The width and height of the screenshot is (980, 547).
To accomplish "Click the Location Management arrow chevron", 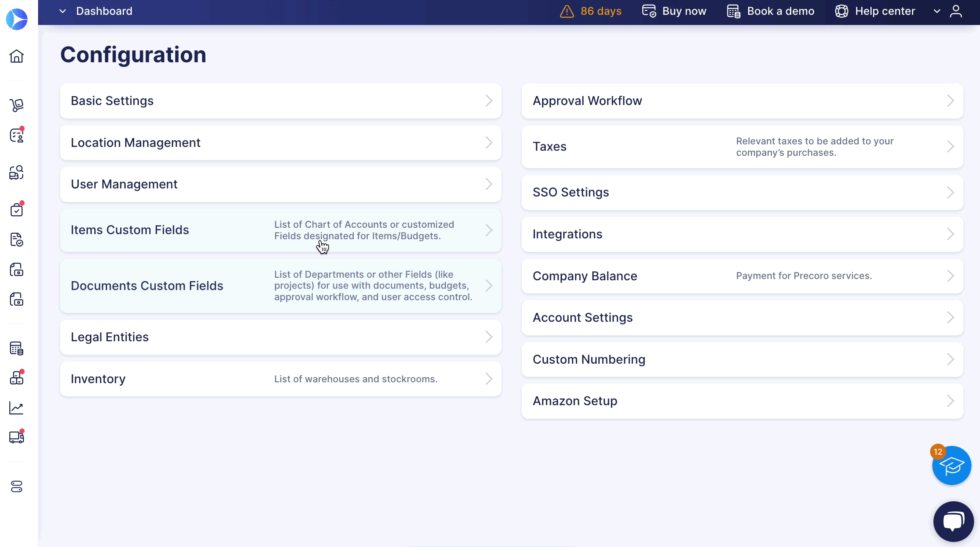I will (x=489, y=143).
